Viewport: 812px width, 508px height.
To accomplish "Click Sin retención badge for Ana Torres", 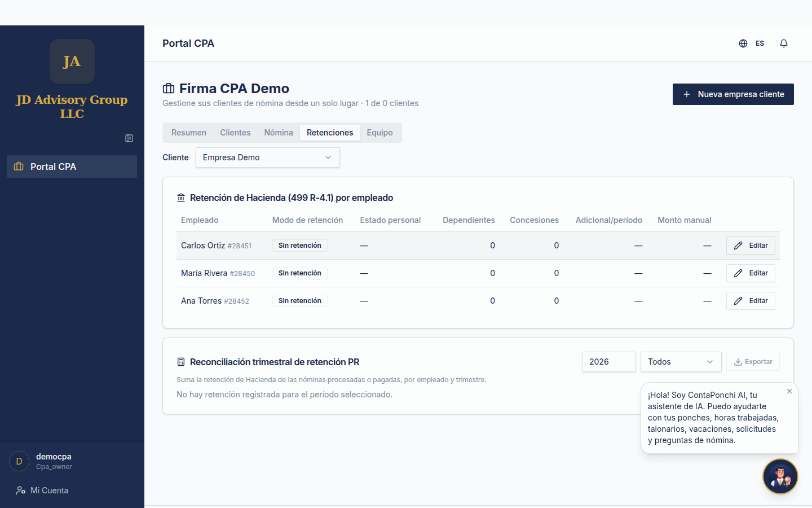I will (x=300, y=301).
